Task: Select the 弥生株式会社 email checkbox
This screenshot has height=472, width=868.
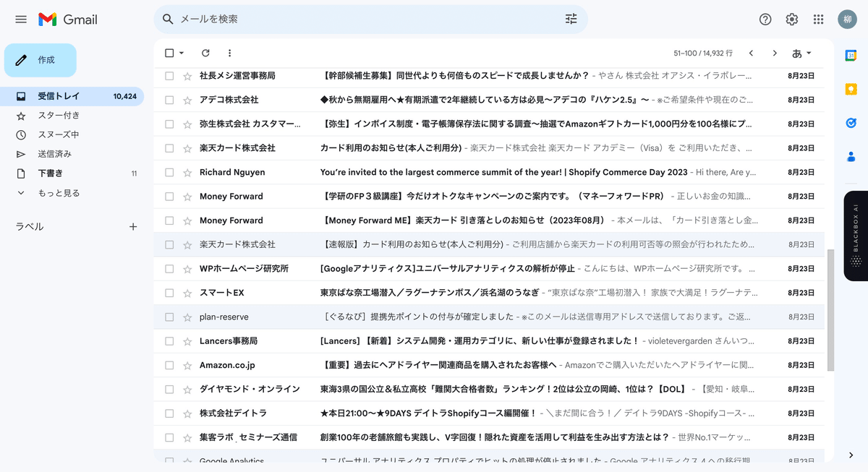Action: point(169,124)
